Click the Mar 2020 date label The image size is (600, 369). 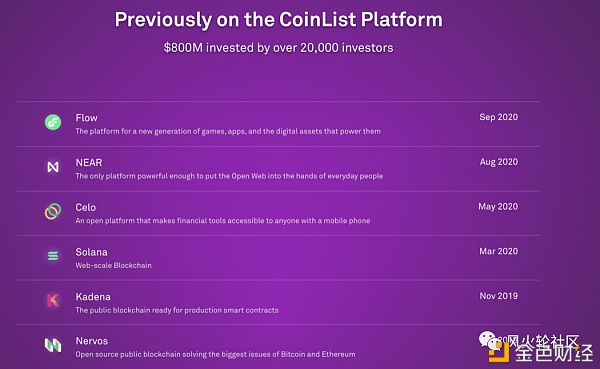499,251
